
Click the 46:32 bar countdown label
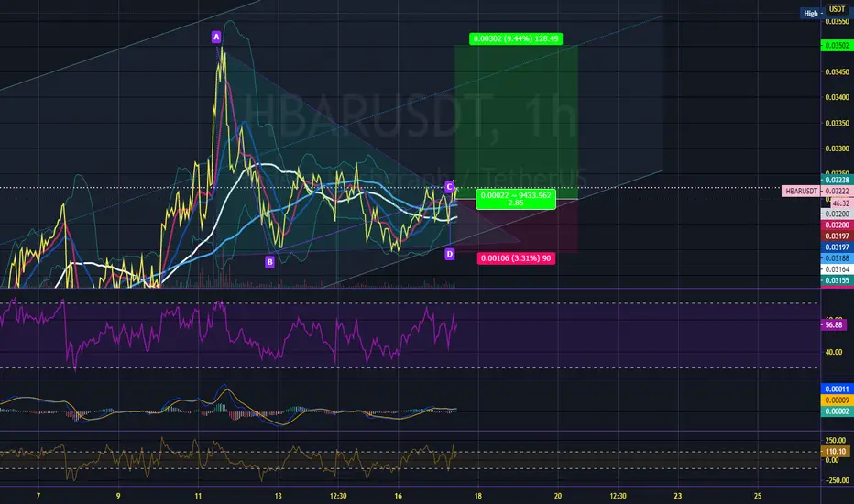840,203
